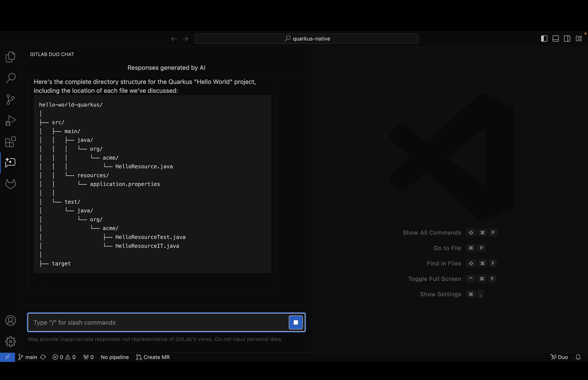Click the Find in Files hint text
Screen dimensions: 588x380
click(444, 263)
